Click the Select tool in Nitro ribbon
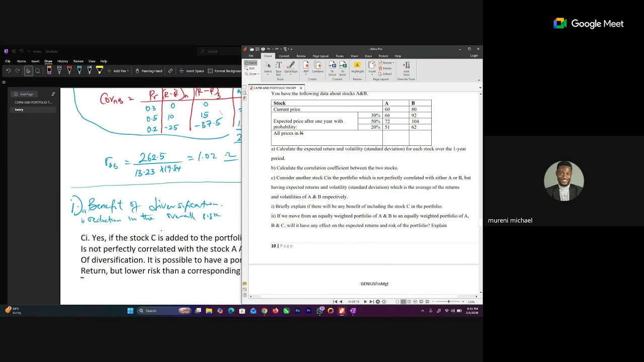 click(x=268, y=67)
